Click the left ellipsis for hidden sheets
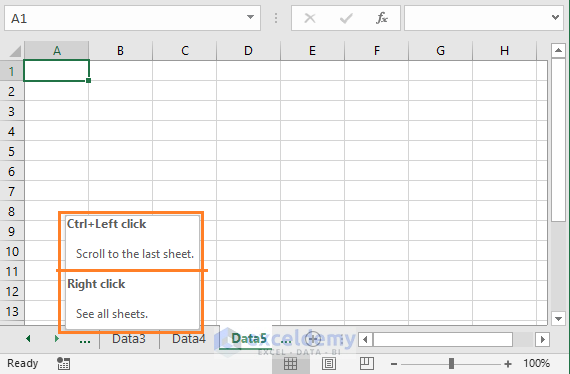The width and height of the screenshot is (570, 374). (85, 341)
